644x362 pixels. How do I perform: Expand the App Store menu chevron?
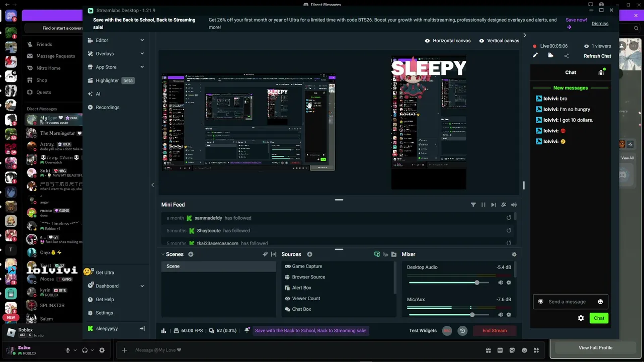(x=142, y=67)
